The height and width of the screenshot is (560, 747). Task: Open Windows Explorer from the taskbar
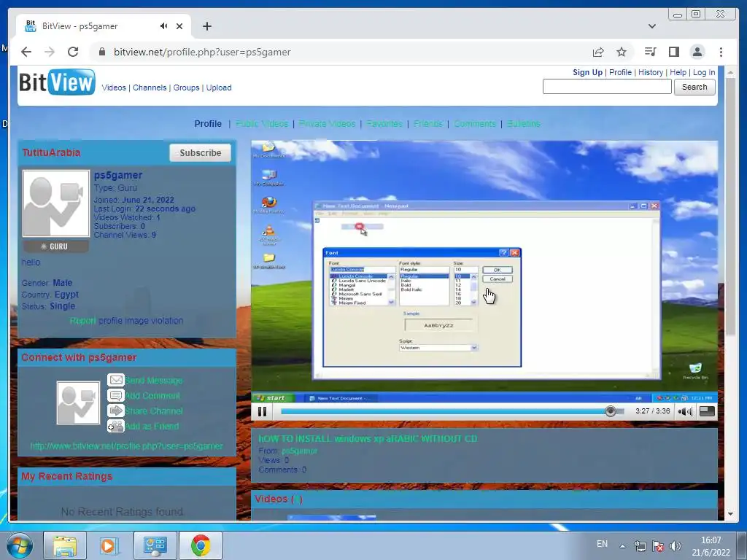click(65, 545)
